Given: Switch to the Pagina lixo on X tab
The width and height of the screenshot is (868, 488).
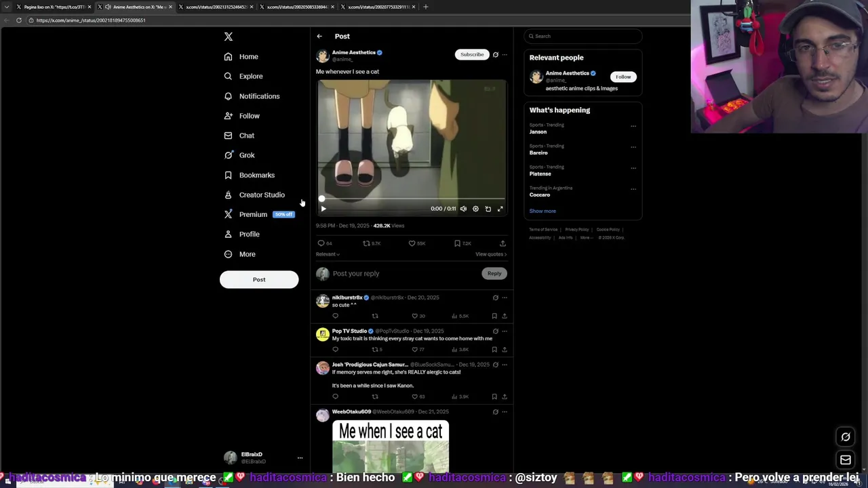Looking at the screenshot, I should 54,7.
